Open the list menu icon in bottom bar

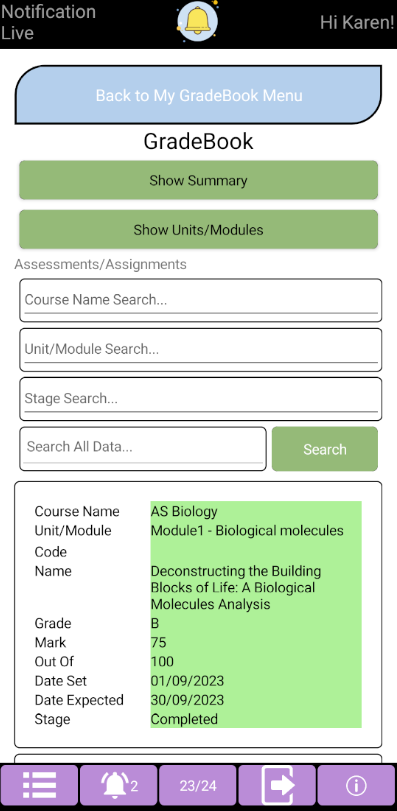pyautogui.click(x=39, y=786)
